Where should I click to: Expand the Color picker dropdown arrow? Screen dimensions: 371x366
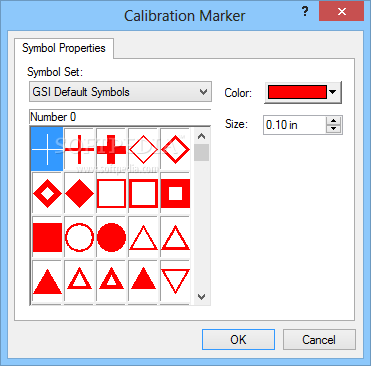coord(332,92)
